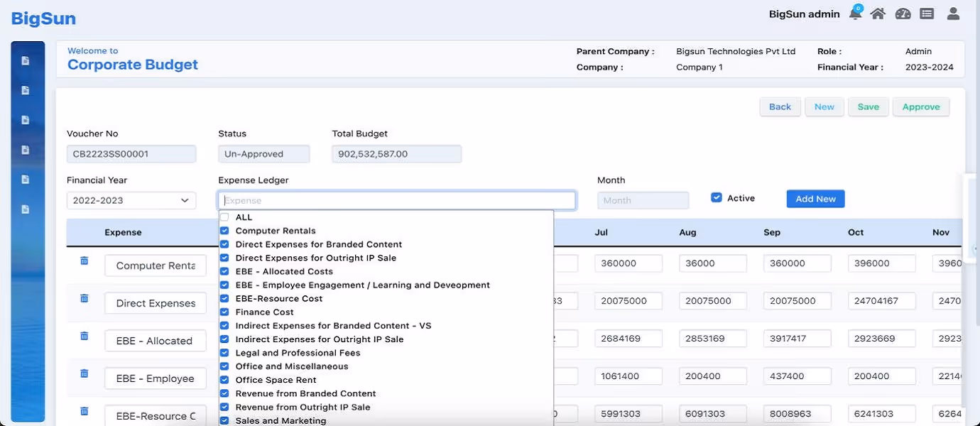Edit Sep value 8008963
980x426 pixels.
tap(797, 414)
